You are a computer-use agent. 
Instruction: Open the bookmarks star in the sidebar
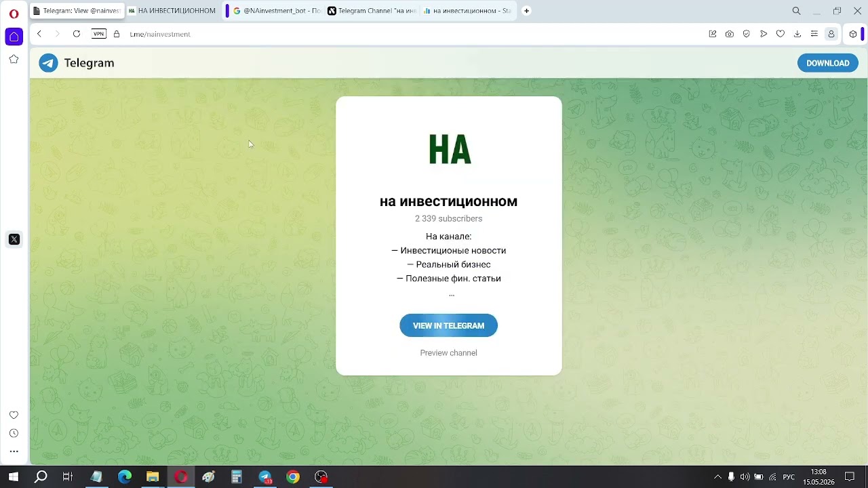(14, 60)
